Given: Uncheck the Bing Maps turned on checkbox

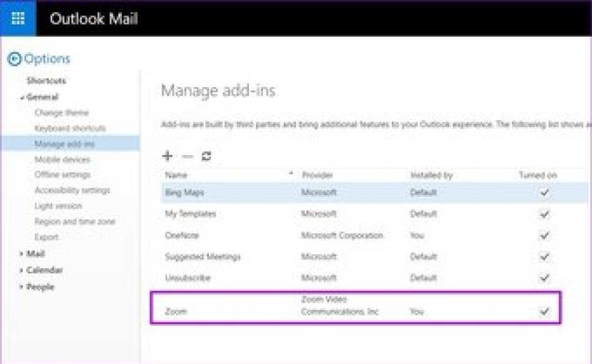Looking at the screenshot, I should (544, 193).
